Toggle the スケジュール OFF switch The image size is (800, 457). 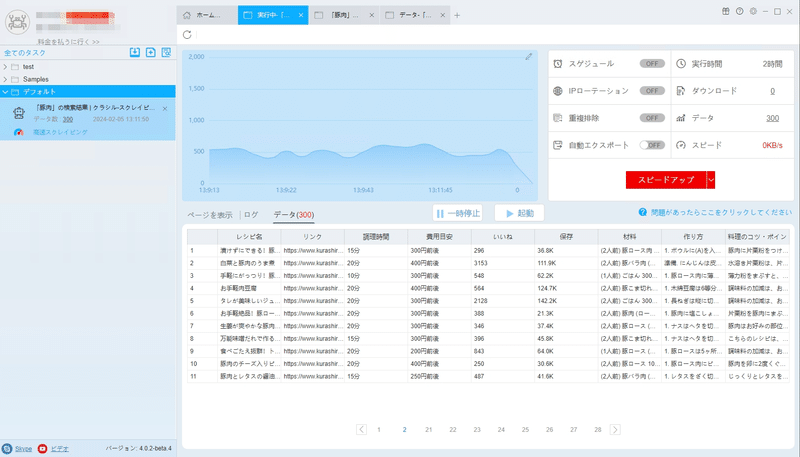(x=652, y=64)
